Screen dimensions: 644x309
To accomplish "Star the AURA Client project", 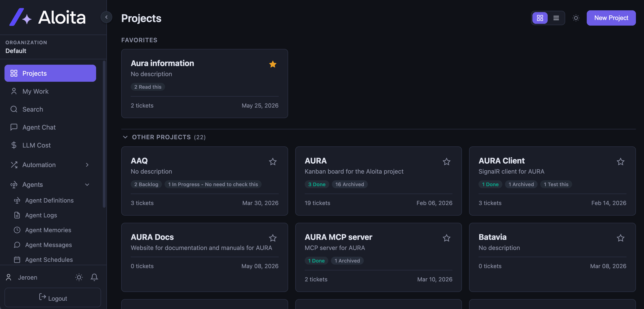I will pyautogui.click(x=620, y=162).
